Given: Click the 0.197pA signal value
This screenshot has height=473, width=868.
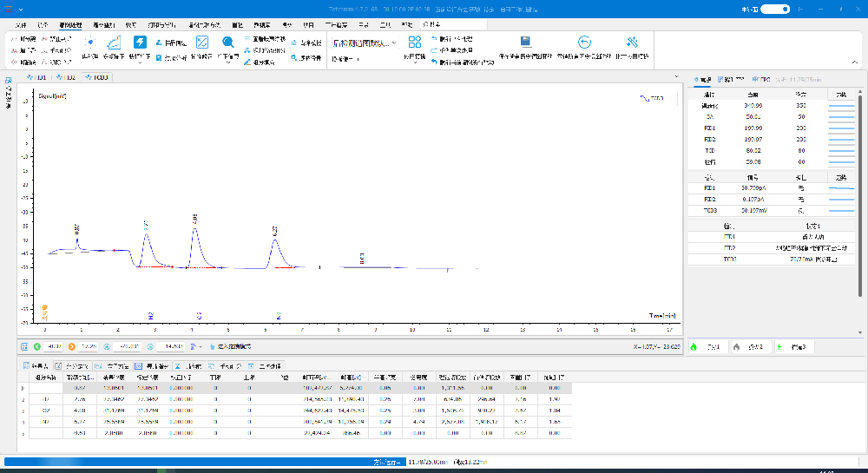Looking at the screenshot, I should [753, 199].
